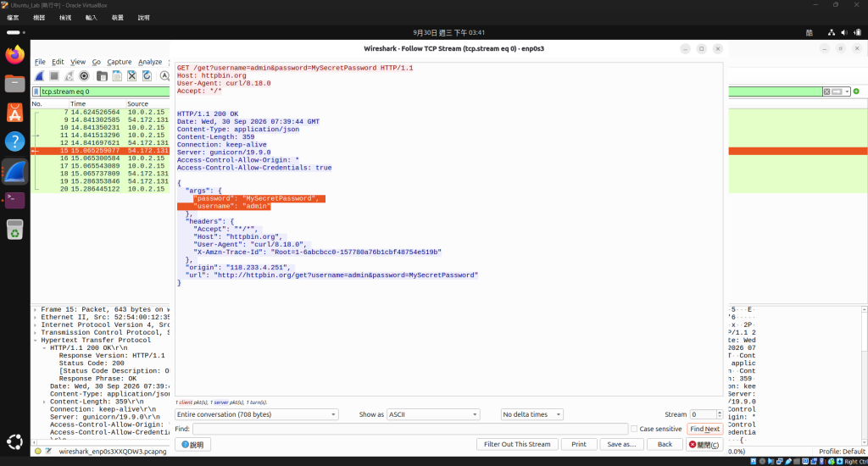Apply the display filter arrow icon
868x466 pixels.
837,92
